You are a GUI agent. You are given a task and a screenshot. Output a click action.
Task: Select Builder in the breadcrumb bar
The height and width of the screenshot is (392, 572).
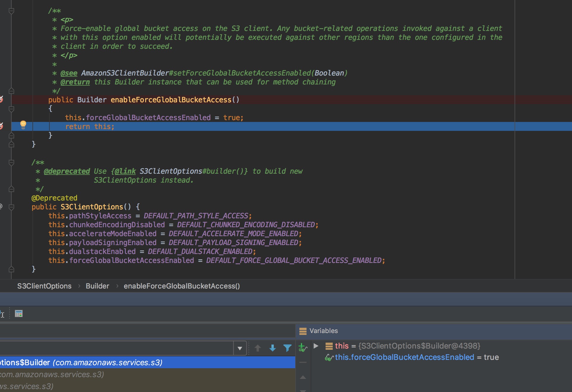click(x=97, y=286)
